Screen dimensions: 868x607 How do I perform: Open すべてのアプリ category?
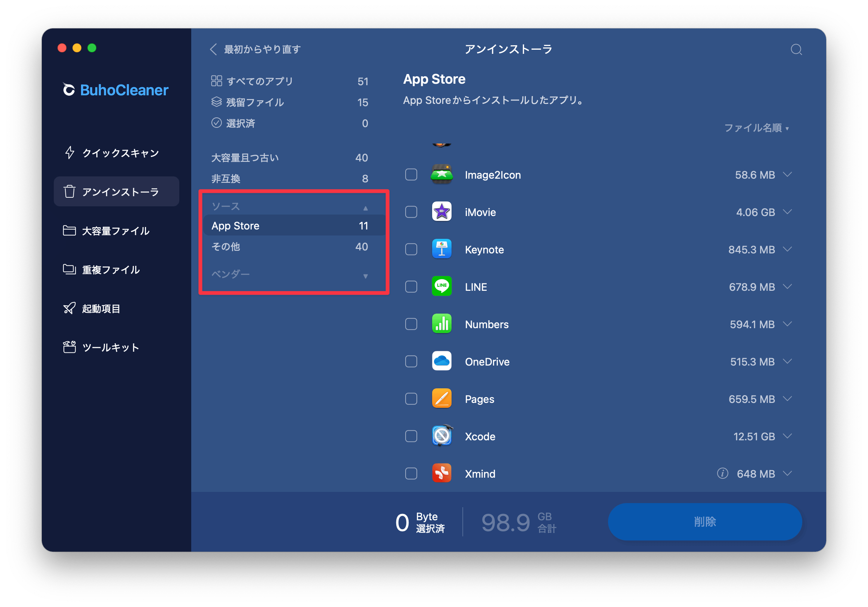[x=289, y=81]
